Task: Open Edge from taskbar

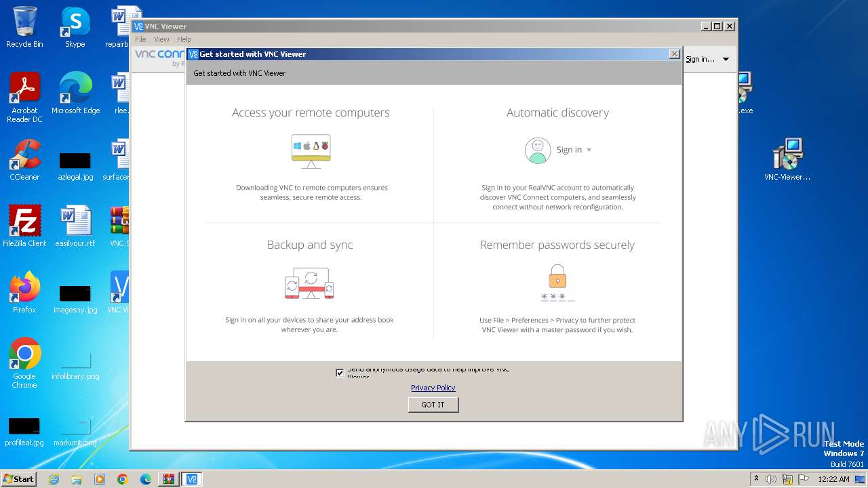Action: pos(145,479)
